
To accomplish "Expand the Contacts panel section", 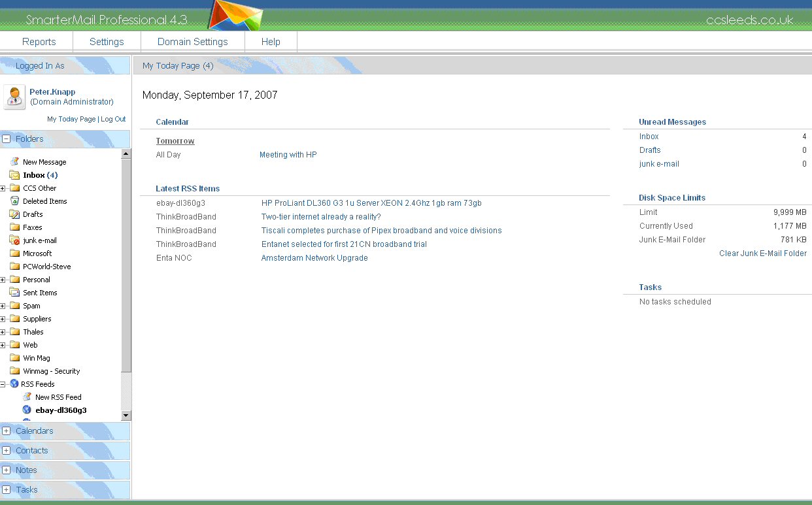I will pyautogui.click(x=7, y=450).
